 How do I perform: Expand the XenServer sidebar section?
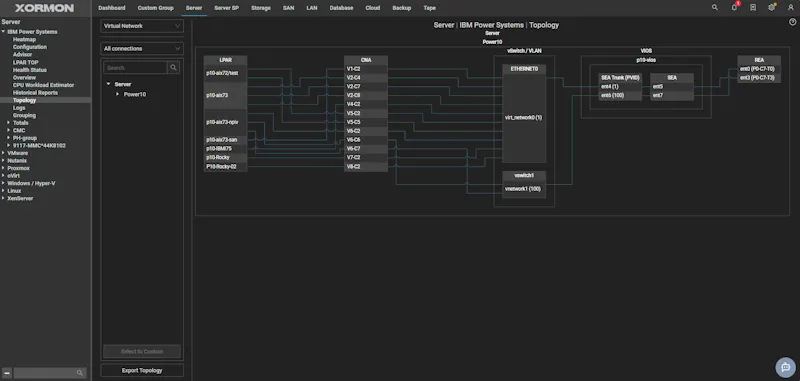tap(4, 198)
